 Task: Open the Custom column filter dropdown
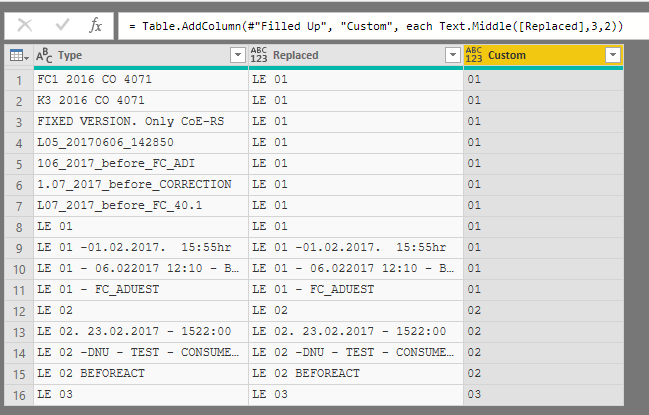(613, 55)
